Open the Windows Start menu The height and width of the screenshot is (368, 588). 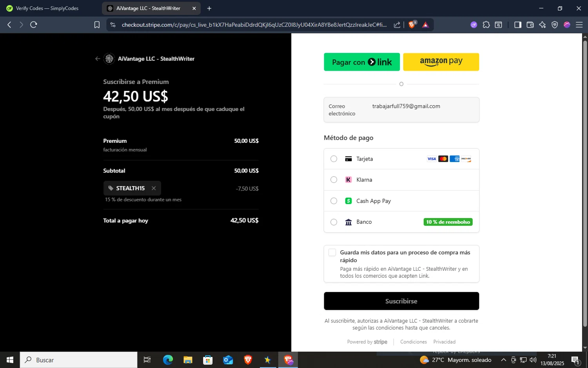pos(10,360)
